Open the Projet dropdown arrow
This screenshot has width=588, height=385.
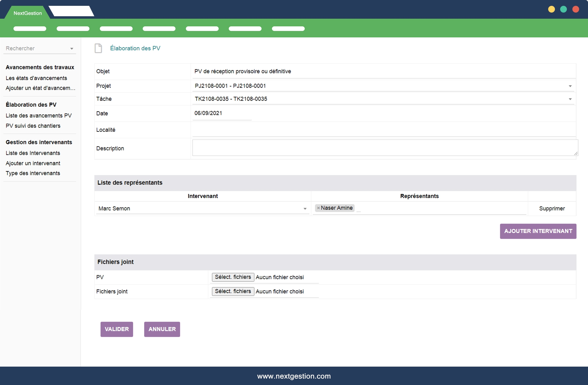pyautogui.click(x=570, y=86)
